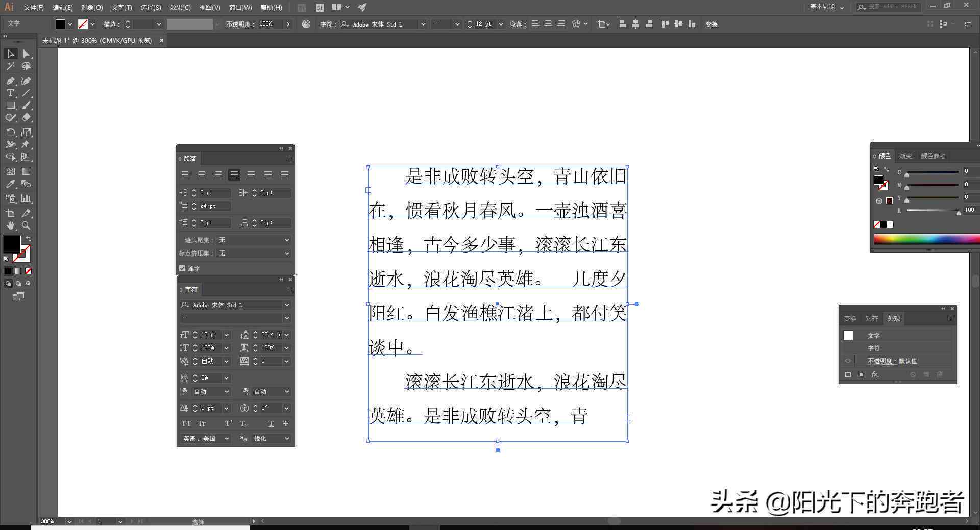Viewport: 980px width, 530px height.
Task: Open the 对象(O) menu
Action: [92, 7]
